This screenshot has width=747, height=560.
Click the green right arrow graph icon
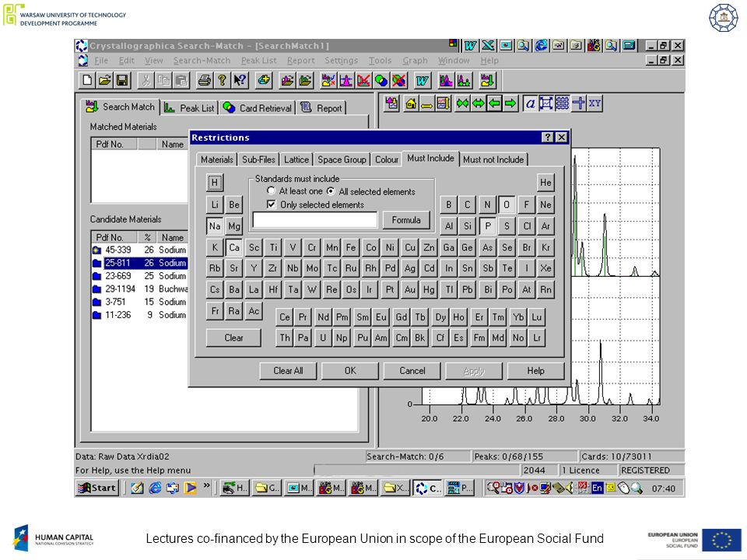(510, 103)
